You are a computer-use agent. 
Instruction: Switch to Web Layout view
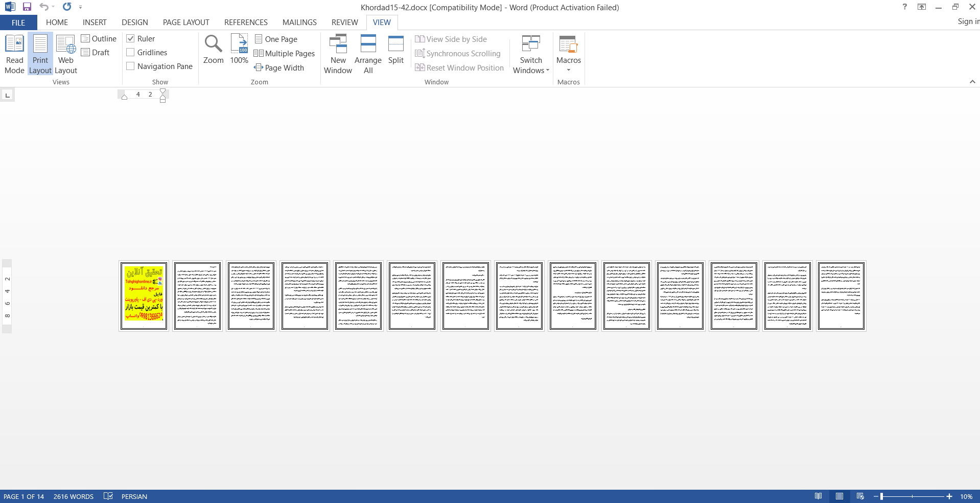[x=66, y=55]
